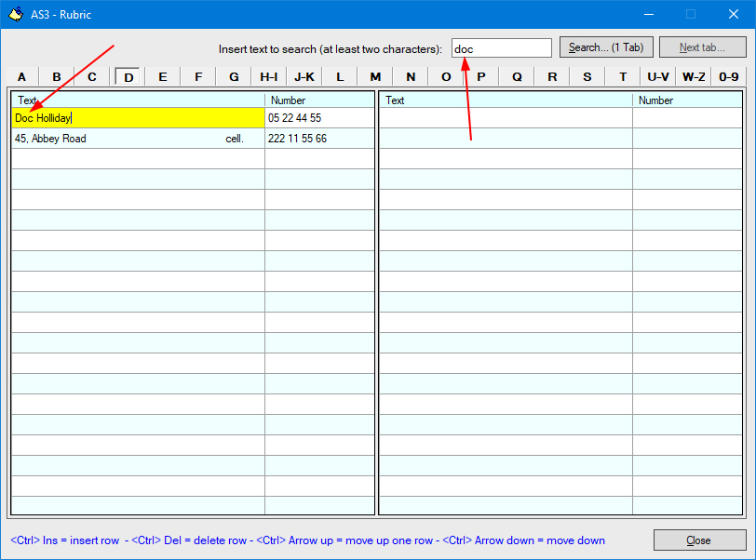The height and width of the screenshot is (560, 756).
Task: Click the AS3 app icon in title bar
Action: [x=15, y=14]
